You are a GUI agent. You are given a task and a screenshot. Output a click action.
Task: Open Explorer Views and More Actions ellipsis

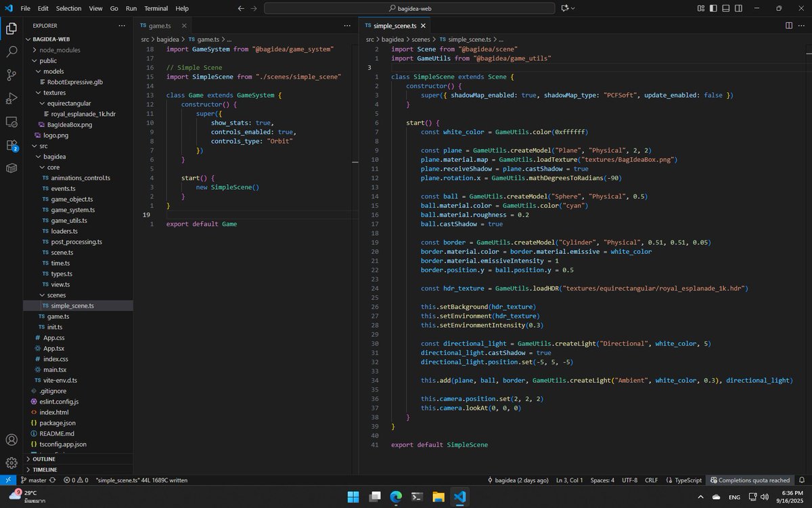click(x=122, y=25)
